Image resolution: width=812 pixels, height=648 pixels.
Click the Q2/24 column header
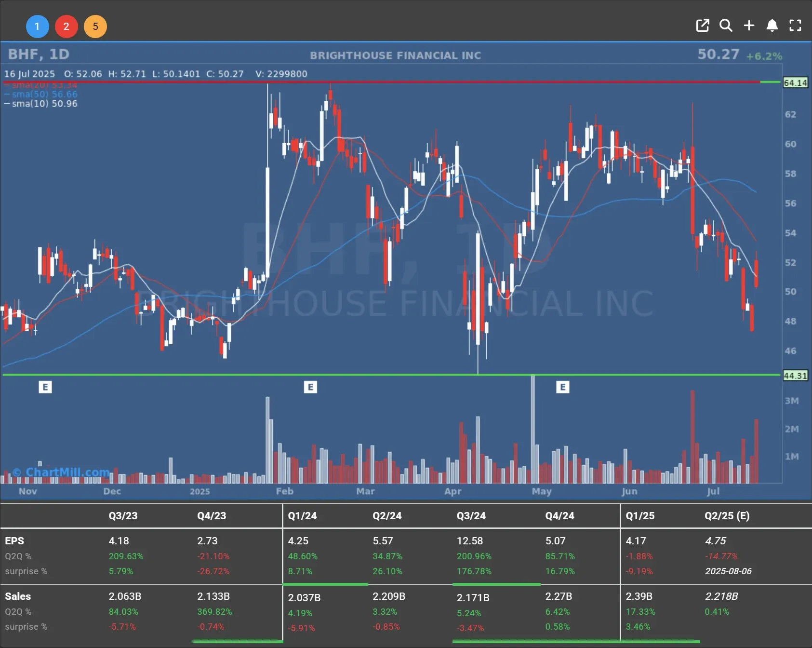coord(387,515)
